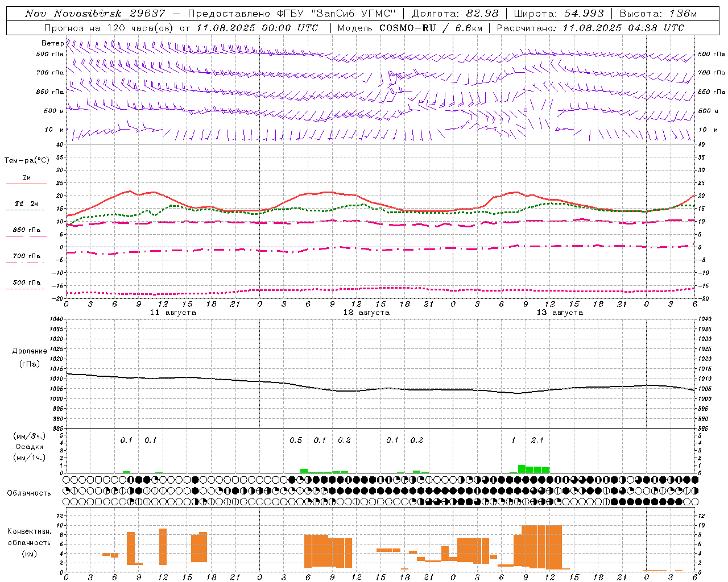
Task: Click the 500 м wind level label on left
Action: (x=54, y=111)
